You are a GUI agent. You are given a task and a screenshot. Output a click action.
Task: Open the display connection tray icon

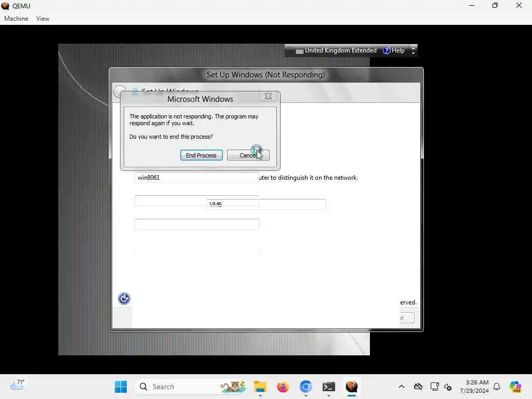[434, 387]
